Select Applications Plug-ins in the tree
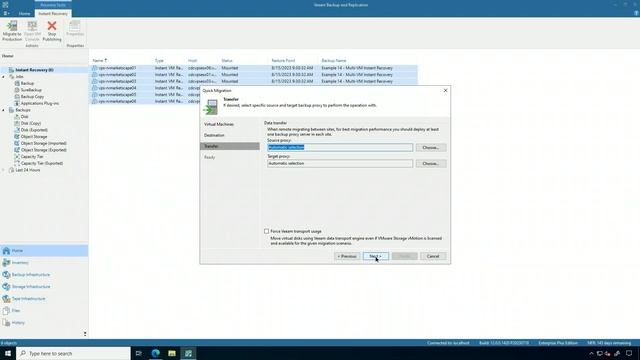 click(40, 103)
